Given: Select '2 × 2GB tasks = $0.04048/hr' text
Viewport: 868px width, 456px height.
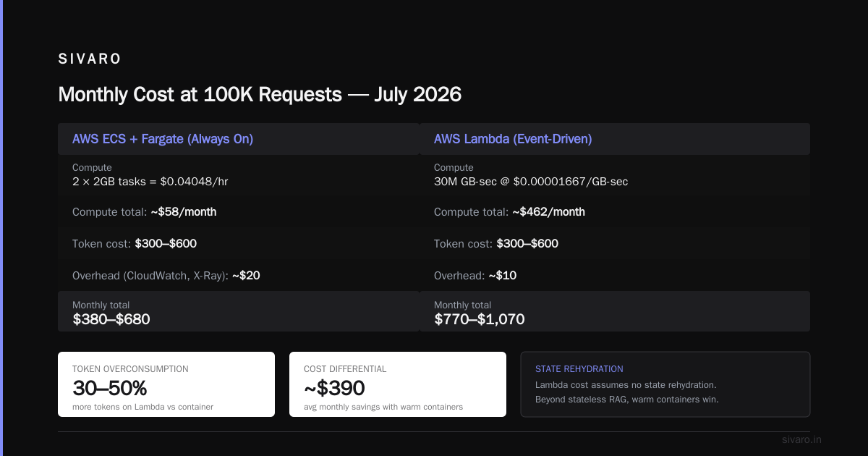Looking at the screenshot, I should pos(150,182).
